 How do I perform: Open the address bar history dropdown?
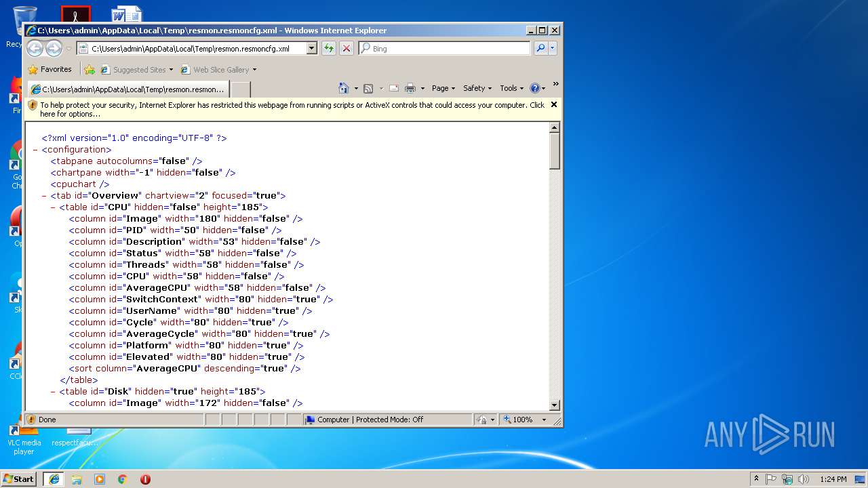(x=312, y=48)
